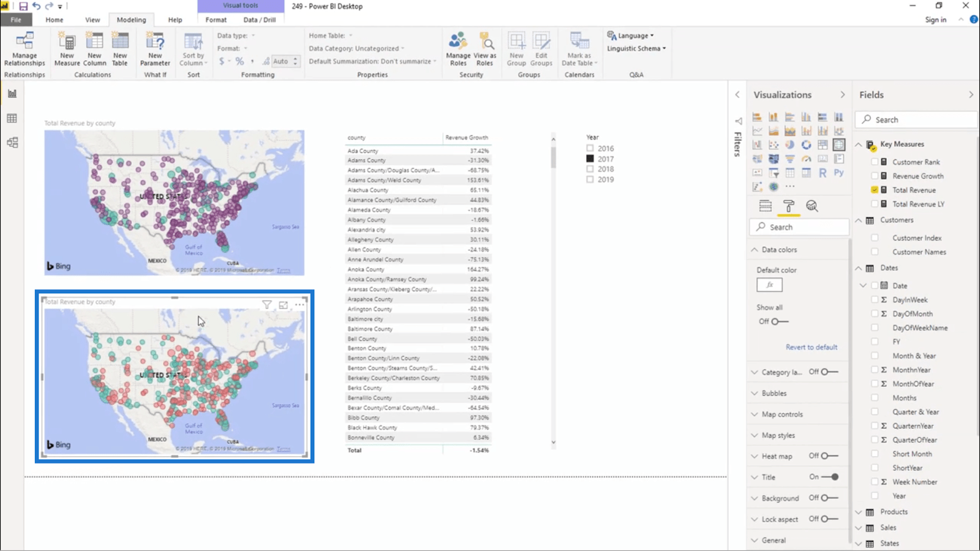The height and width of the screenshot is (551, 980).
Task: Click the county column header
Action: pos(356,138)
